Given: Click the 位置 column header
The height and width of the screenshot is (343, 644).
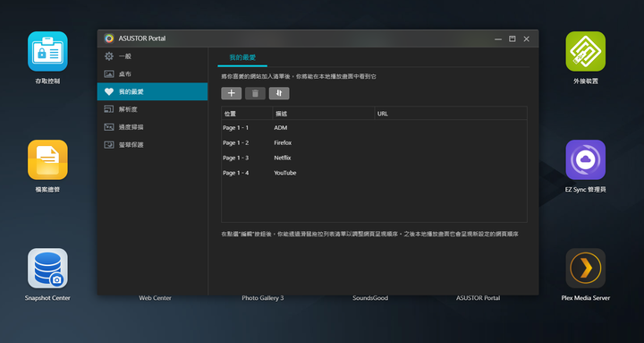Looking at the screenshot, I should (247, 114).
